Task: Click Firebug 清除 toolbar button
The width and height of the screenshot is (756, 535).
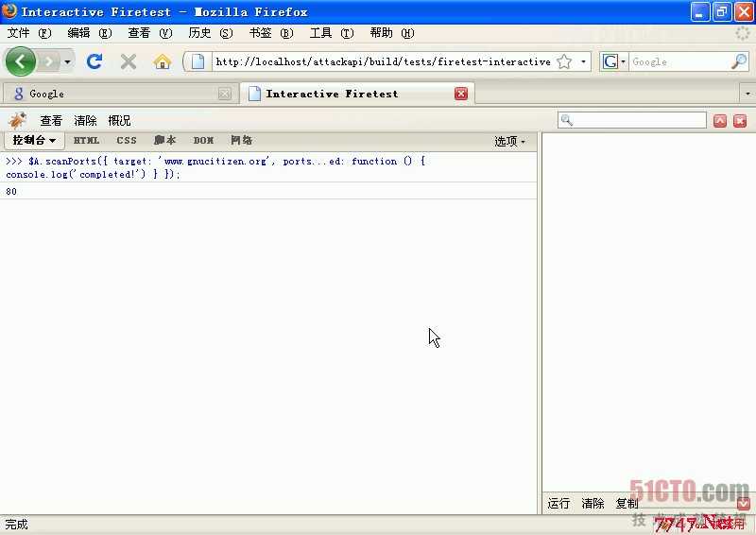Action: (85, 121)
